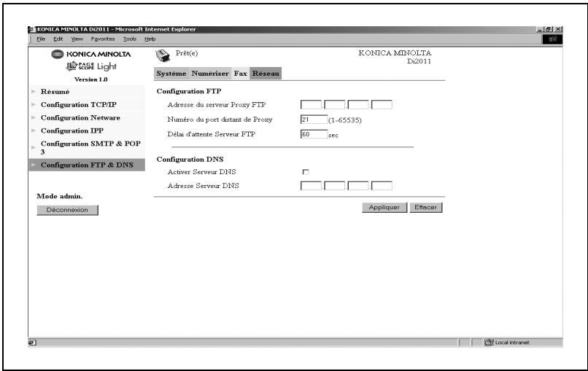
Task: Click the '(1-65535)' range text
Action: coord(345,121)
